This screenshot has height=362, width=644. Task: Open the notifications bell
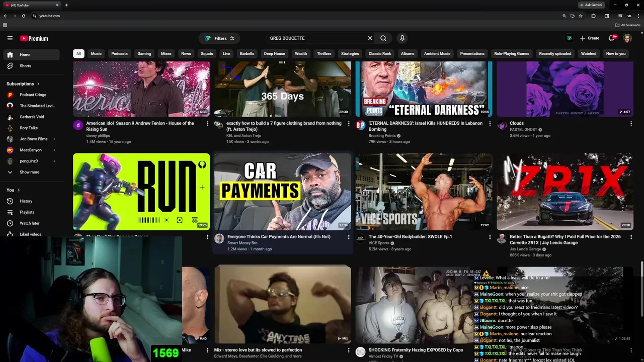tap(612, 38)
